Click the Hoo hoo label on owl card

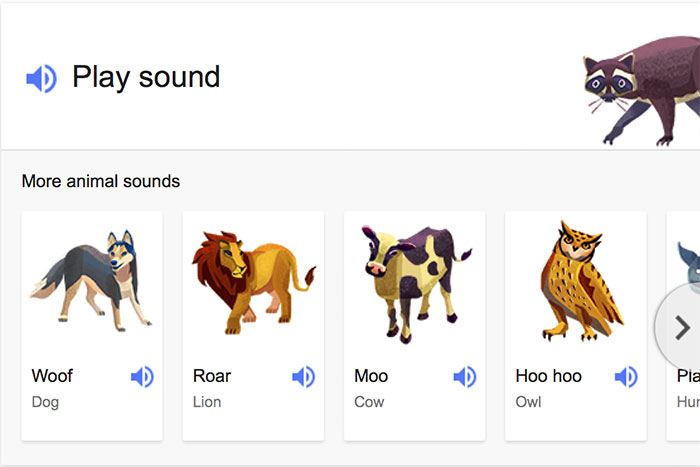[549, 377]
